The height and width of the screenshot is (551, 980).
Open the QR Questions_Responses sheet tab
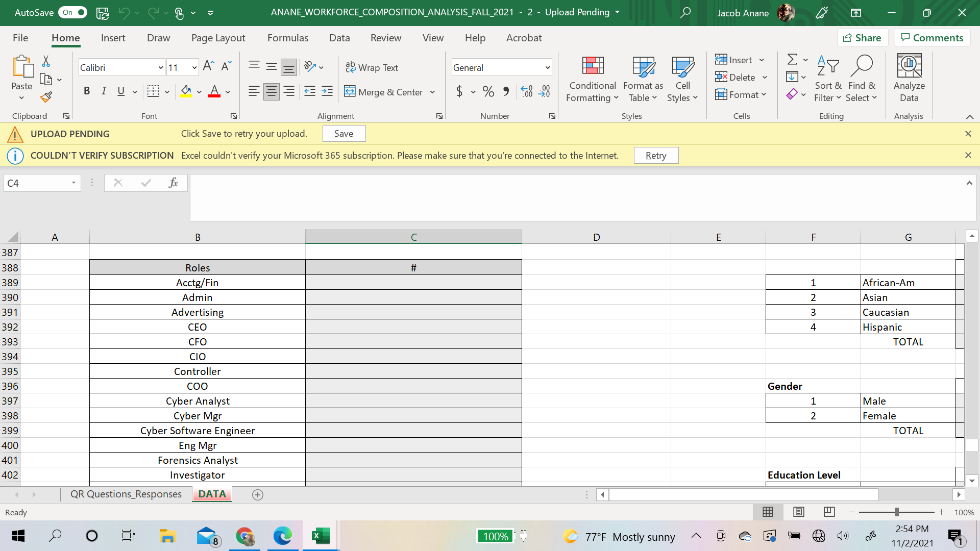point(126,494)
